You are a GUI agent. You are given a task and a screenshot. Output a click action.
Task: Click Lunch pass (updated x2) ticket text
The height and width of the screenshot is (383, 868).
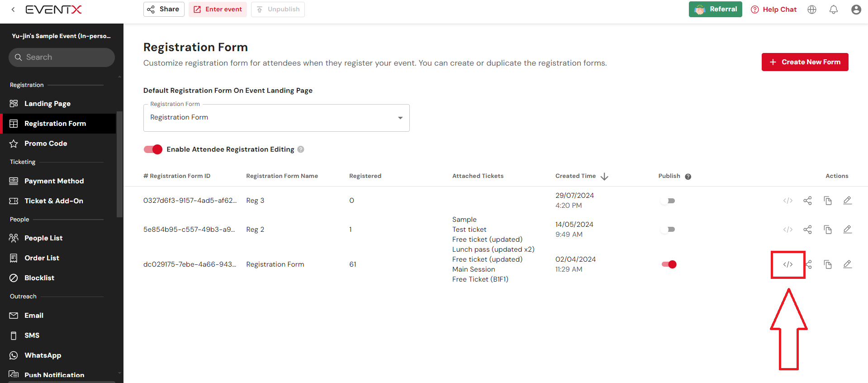493,249
